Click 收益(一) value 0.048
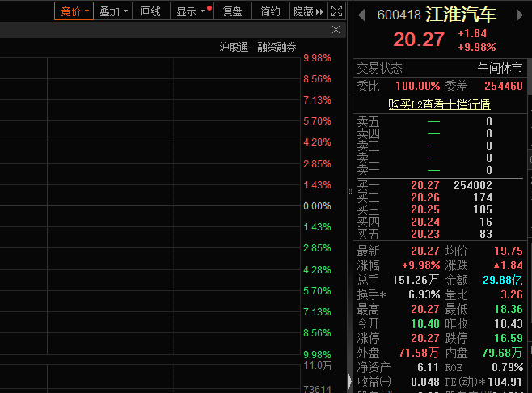Viewport: 532px width, 393px height. [x=425, y=382]
